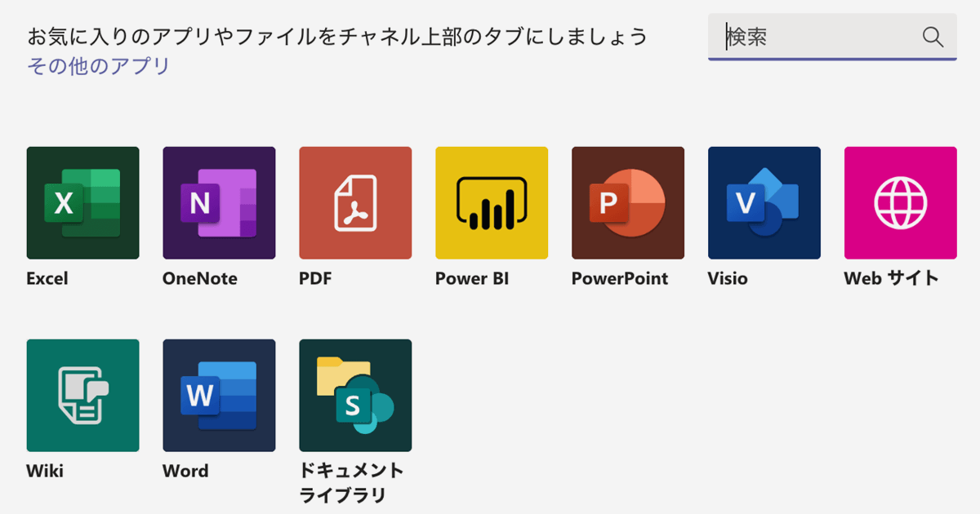Open the Wiki app tile icon

pos(83,396)
